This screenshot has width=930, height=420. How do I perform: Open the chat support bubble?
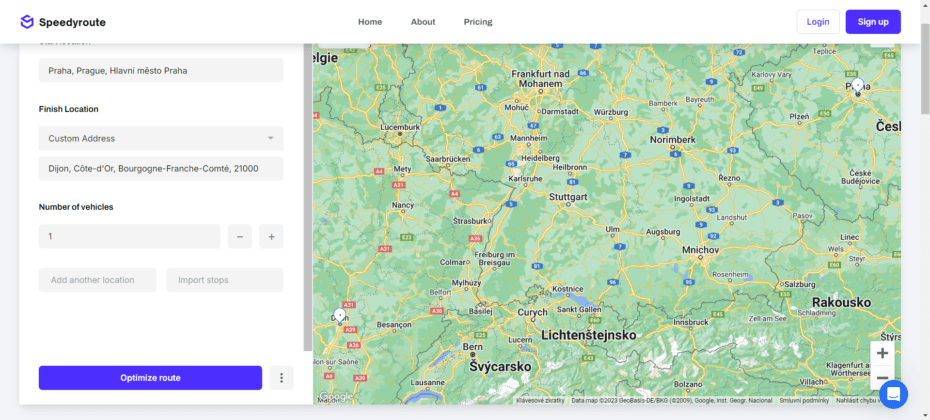click(893, 394)
